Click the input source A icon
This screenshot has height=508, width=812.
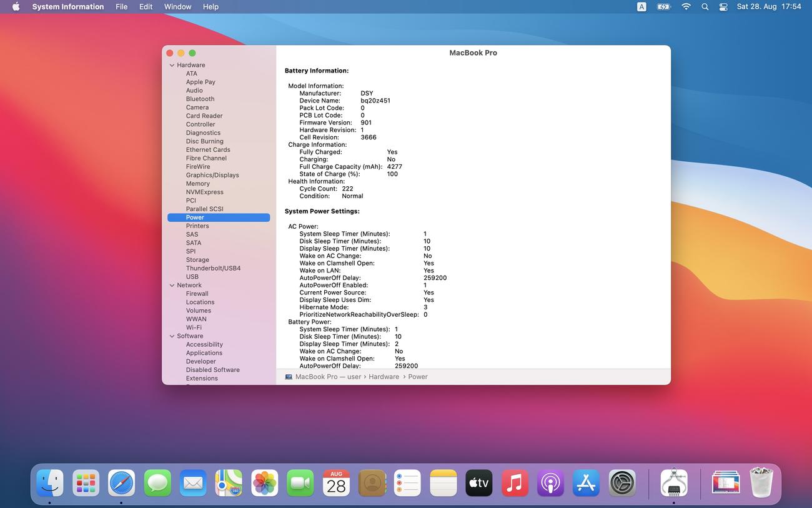tap(641, 6)
